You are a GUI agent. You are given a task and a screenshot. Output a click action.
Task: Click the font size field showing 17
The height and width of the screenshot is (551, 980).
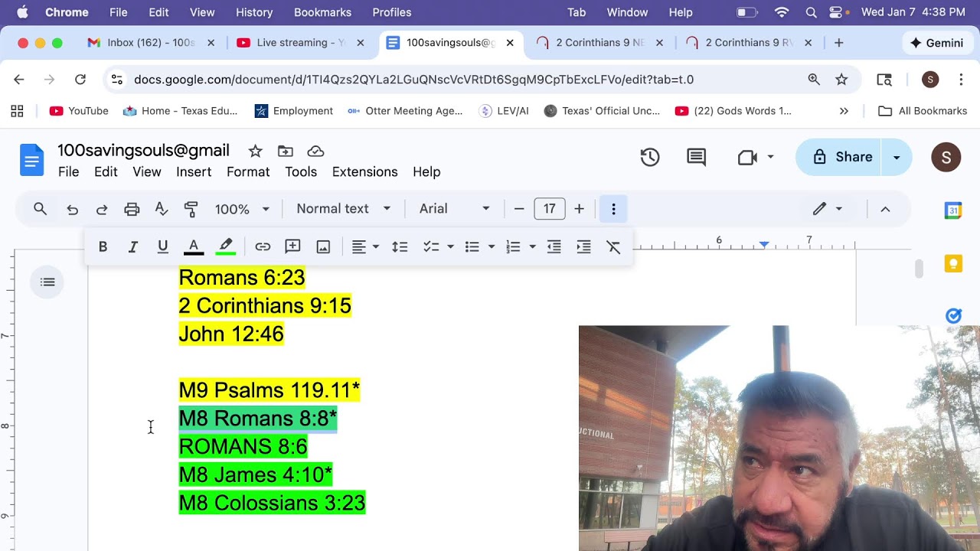(550, 209)
